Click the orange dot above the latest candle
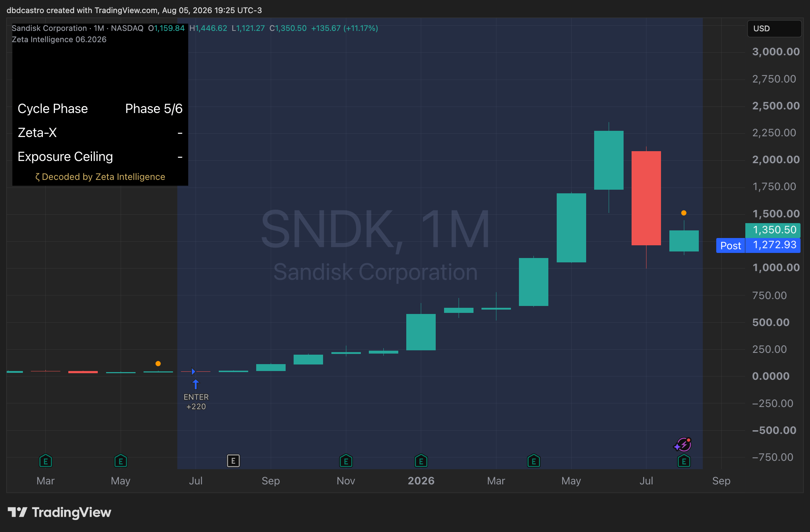 tap(684, 213)
